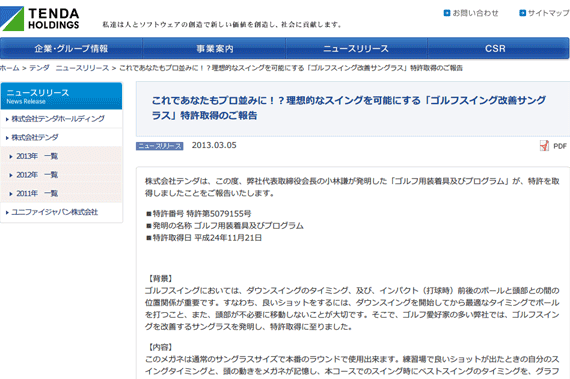Select 株式会社テンダホールディング in sidebar
570x379 pixels.
point(58,118)
